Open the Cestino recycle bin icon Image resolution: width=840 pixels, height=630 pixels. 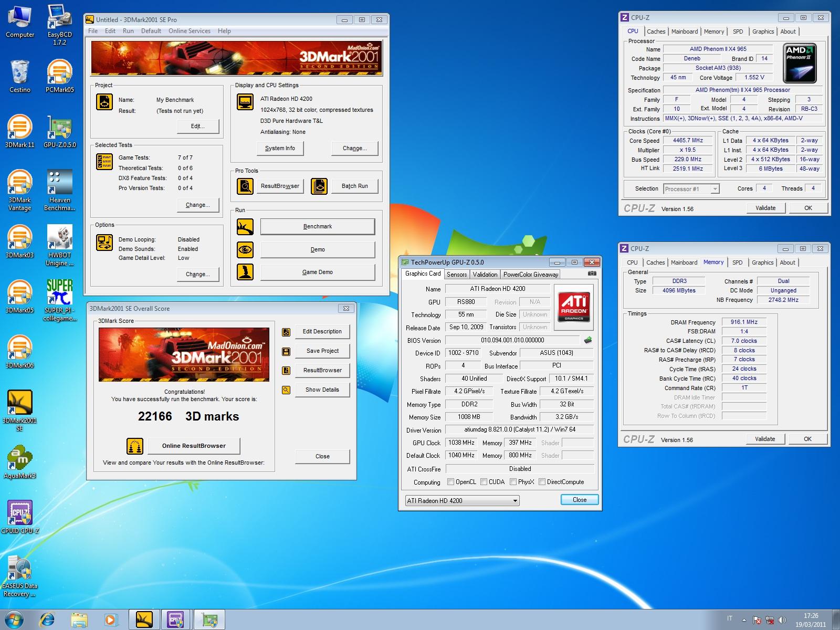[x=20, y=76]
